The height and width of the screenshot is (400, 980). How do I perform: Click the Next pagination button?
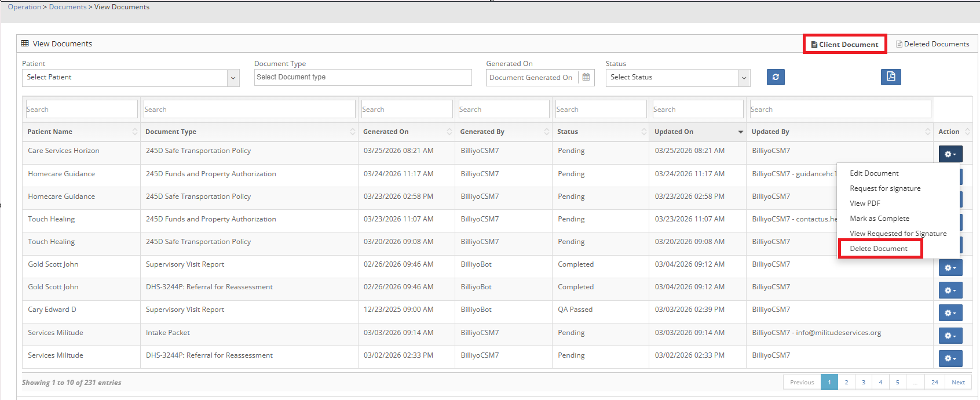point(958,383)
